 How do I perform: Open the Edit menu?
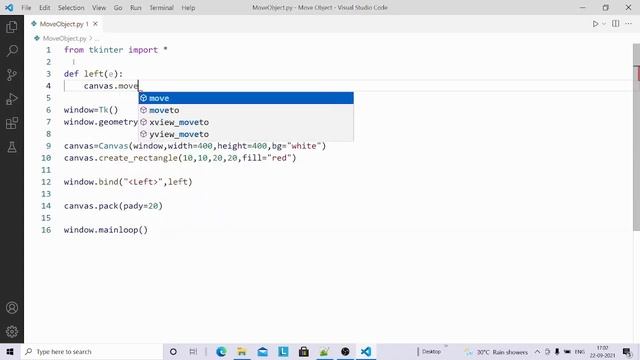pyautogui.click(x=44, y=8)
